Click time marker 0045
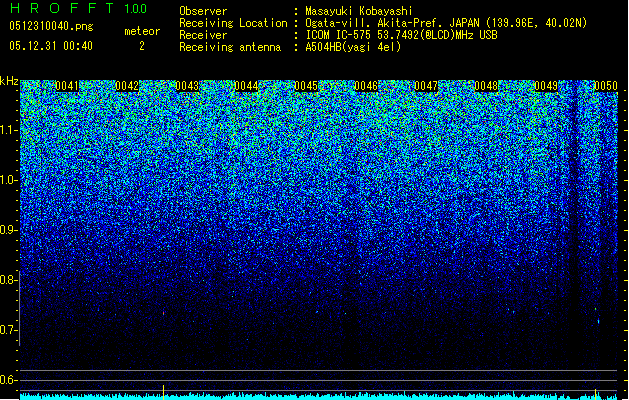The image size is (629, 400). pyautogui.click(x=306, y=86)
